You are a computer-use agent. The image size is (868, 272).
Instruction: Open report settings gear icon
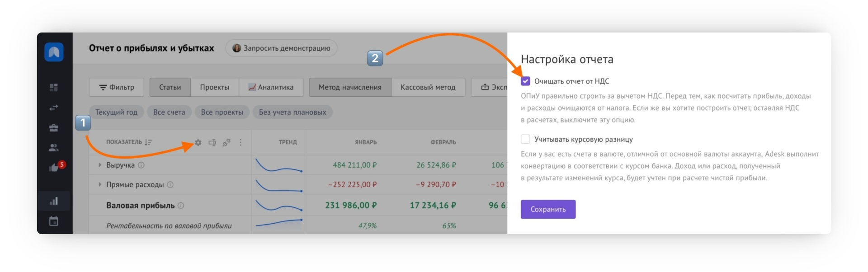coord(198,142)
